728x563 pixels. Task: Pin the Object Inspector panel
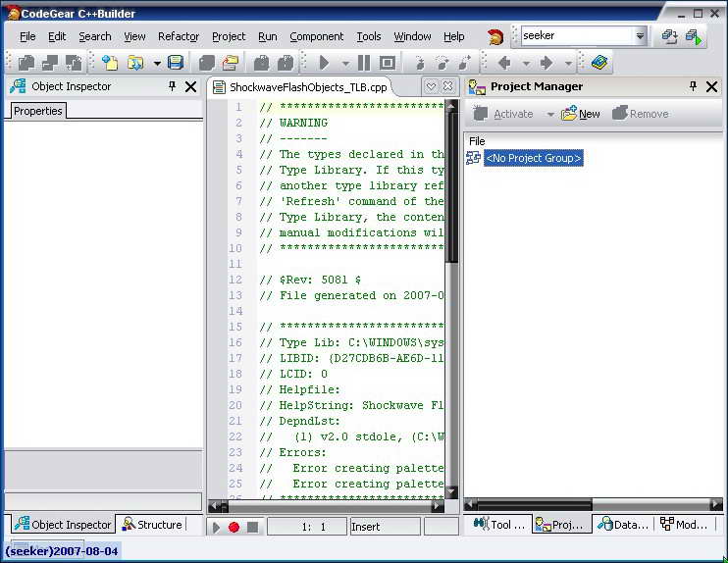tap(172, 86)
